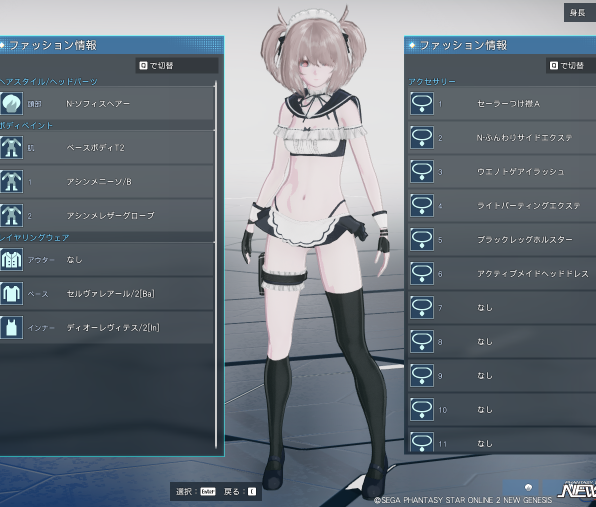Viewport: 596px width, 507px height.
Task: Click the left panel vertical scrollbar
Action: tap(216, 264)
